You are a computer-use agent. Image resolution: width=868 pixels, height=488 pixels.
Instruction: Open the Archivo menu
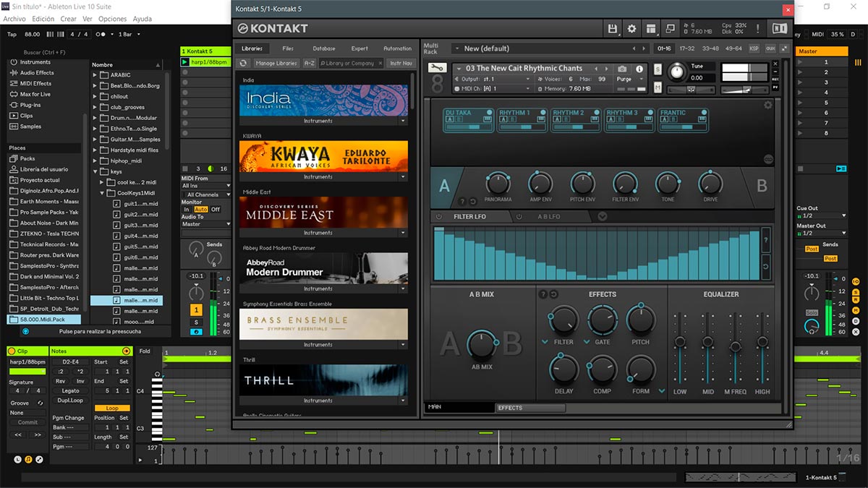(x=14, y=19)
